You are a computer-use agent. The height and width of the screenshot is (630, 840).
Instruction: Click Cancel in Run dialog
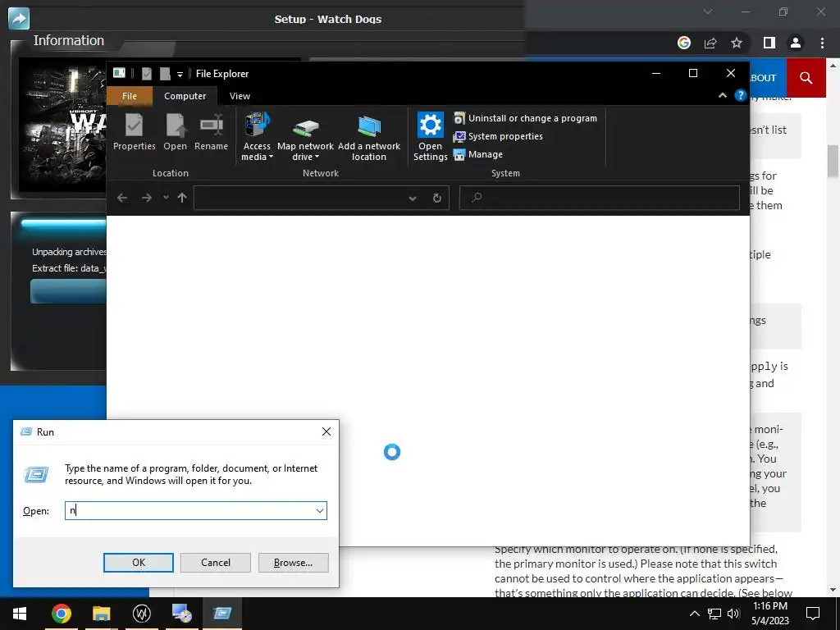pyautogui.click(x=216, y=563)
